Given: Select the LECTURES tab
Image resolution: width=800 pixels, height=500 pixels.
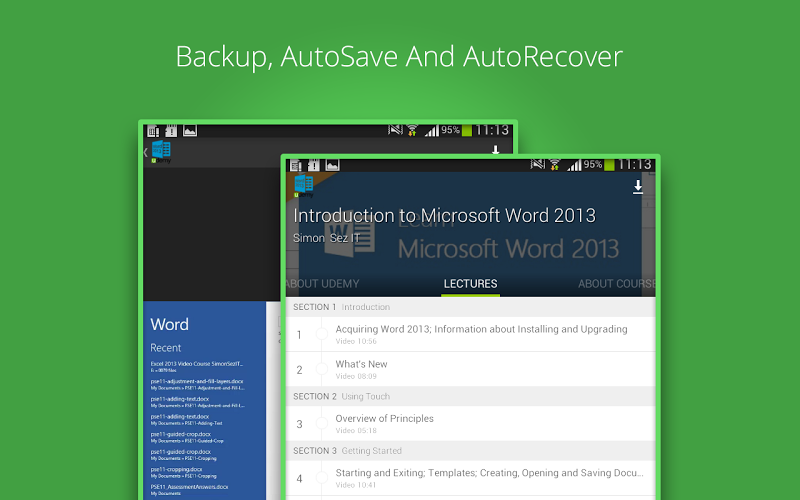Looking at the screenshot, I should tap(470, 284).
